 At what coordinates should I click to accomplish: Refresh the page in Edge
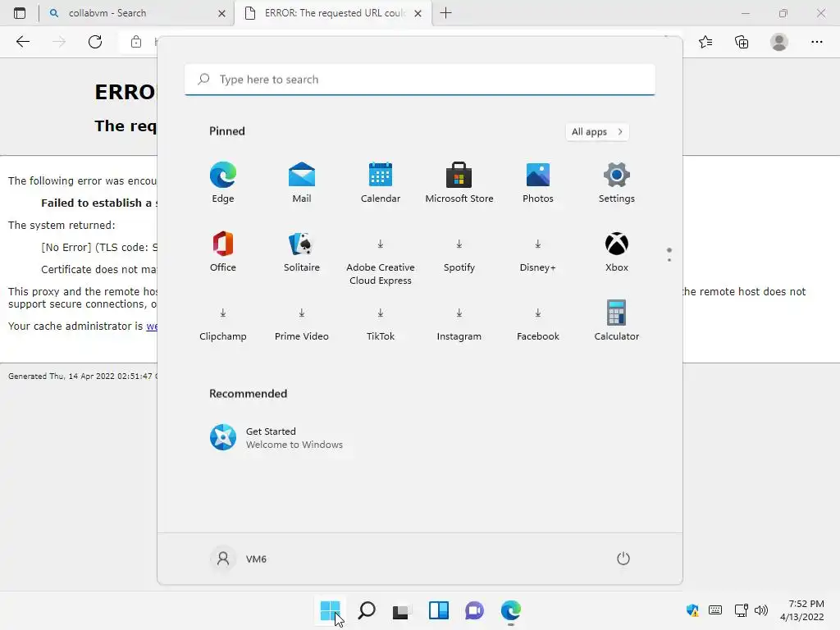pyautogui.click(x=95, y=42)
